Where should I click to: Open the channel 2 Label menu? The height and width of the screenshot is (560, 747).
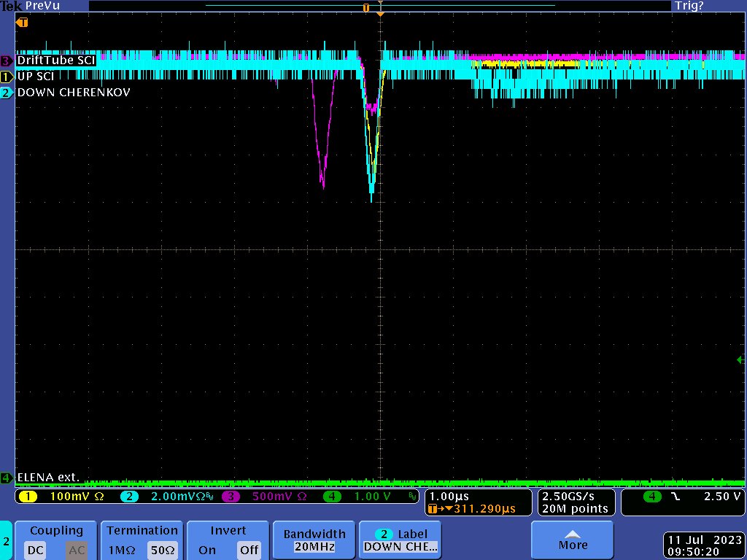(x=400, y=540)
